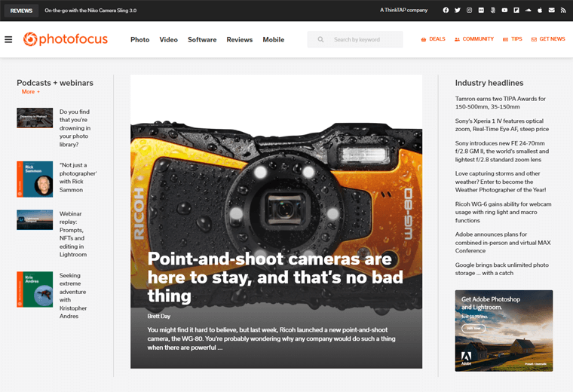Go to the Reviews menu

(x=240, y=40)
